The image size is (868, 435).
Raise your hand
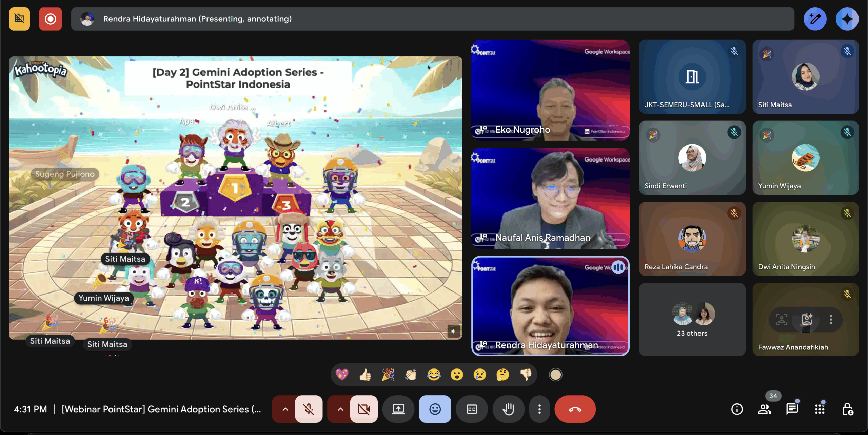pyautogui.click(x=508, y=409)
